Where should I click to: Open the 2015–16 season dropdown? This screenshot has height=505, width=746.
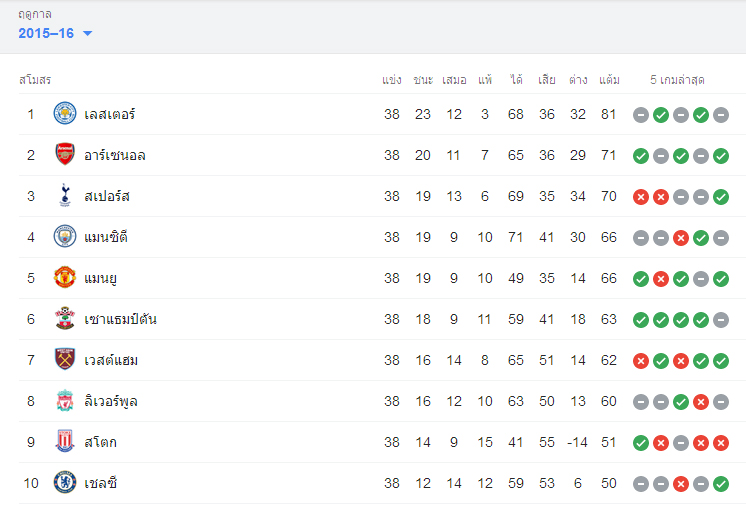[x=56, y=34]
